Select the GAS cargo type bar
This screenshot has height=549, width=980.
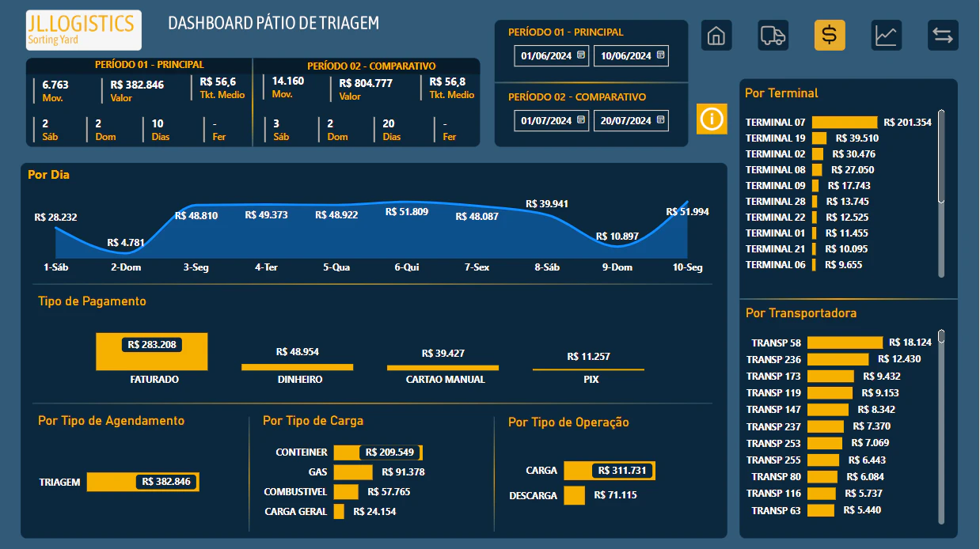pyautogui.click(x=353, y=472)
